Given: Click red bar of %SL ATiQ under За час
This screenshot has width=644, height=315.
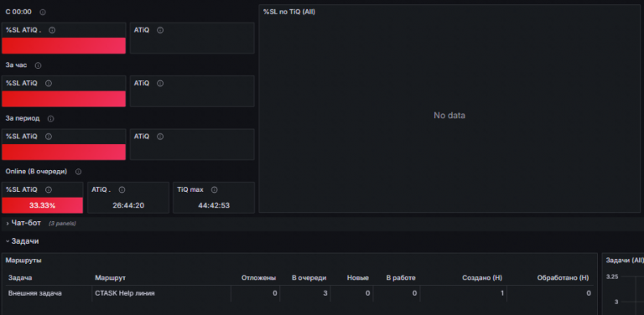Looking at the screenshot, I should click(x=64, y=99).
